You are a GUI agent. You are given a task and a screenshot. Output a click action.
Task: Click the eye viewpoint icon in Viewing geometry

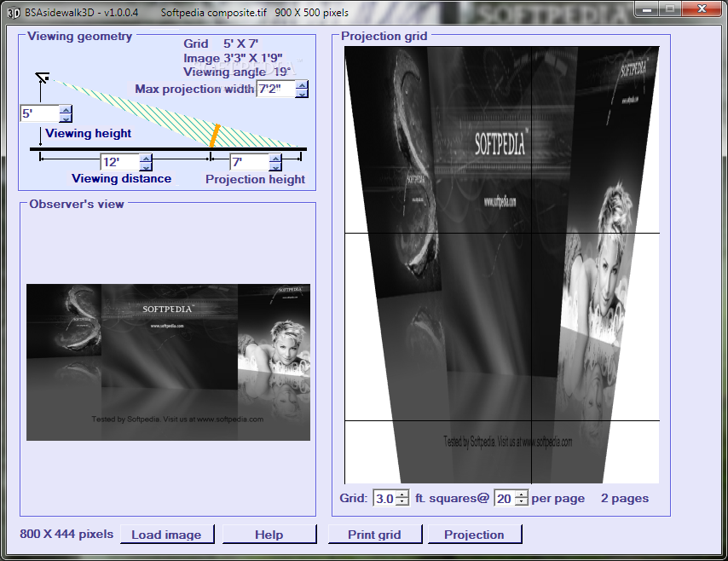click(x=43, y=78)
